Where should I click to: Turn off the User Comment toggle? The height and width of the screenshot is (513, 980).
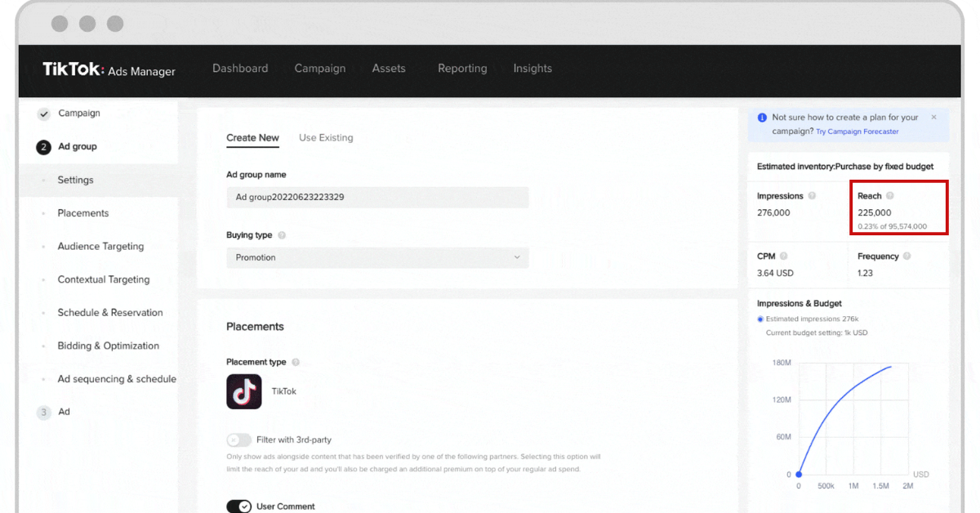239,506
